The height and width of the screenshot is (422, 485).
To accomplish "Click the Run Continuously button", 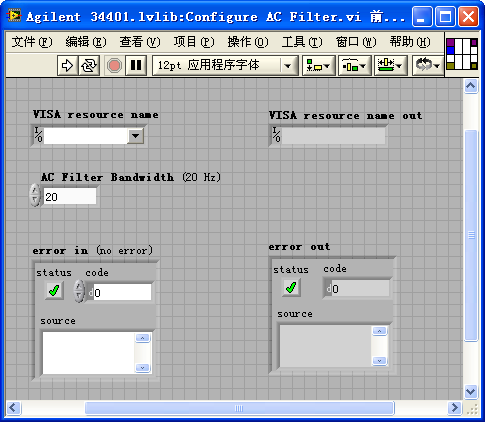I will pyautogui.click(x=89, y=65).
